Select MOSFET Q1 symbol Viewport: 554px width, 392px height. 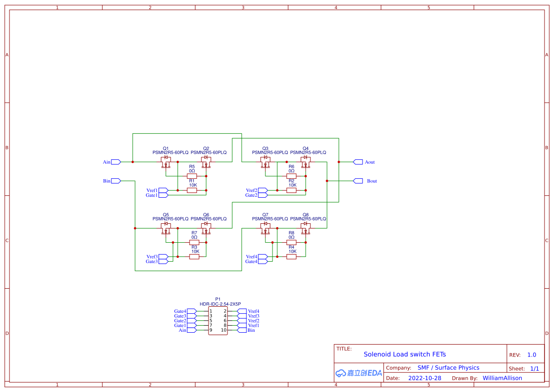point(165,162)
